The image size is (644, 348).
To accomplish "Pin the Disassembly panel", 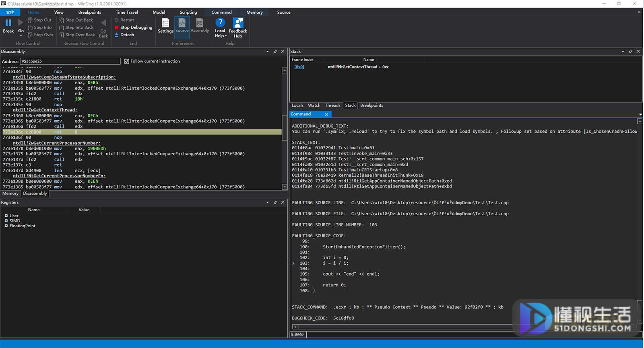I will 275,51.
